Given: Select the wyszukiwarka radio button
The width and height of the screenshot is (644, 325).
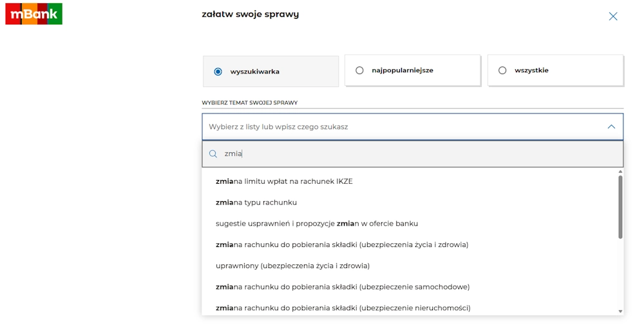Looking at the screenshot, I should 218,72.
